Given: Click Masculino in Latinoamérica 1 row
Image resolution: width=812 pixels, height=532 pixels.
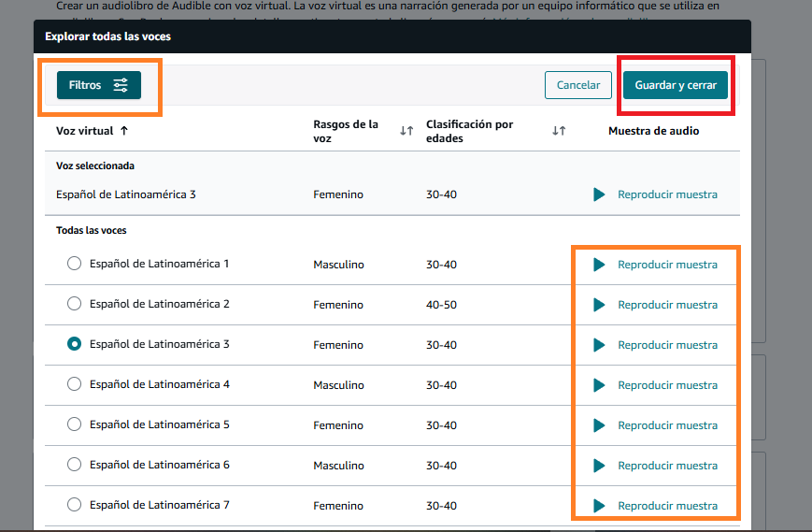Looking at the screenshot, I should pos(338,265).
